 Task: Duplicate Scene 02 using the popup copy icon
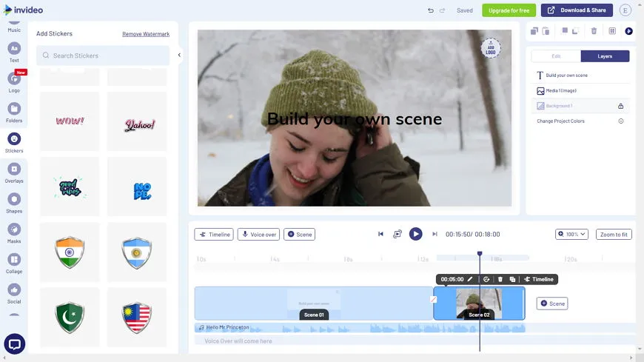(512, 279)
